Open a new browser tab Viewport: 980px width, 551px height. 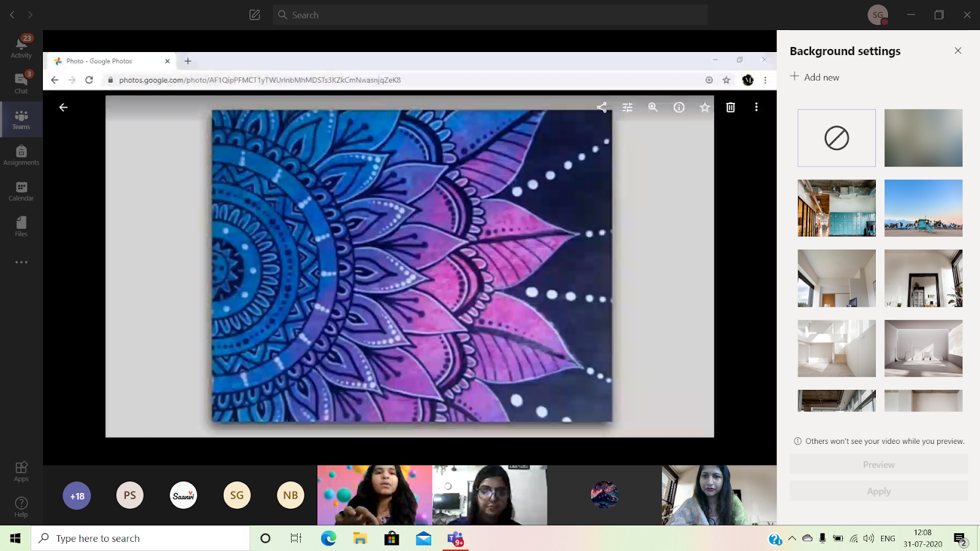[188, 61]
